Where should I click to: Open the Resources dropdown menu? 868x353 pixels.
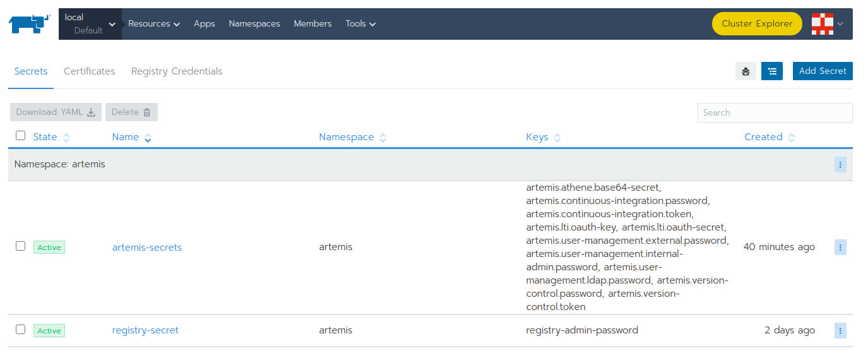pyautogui.click(x=153, y=24)
